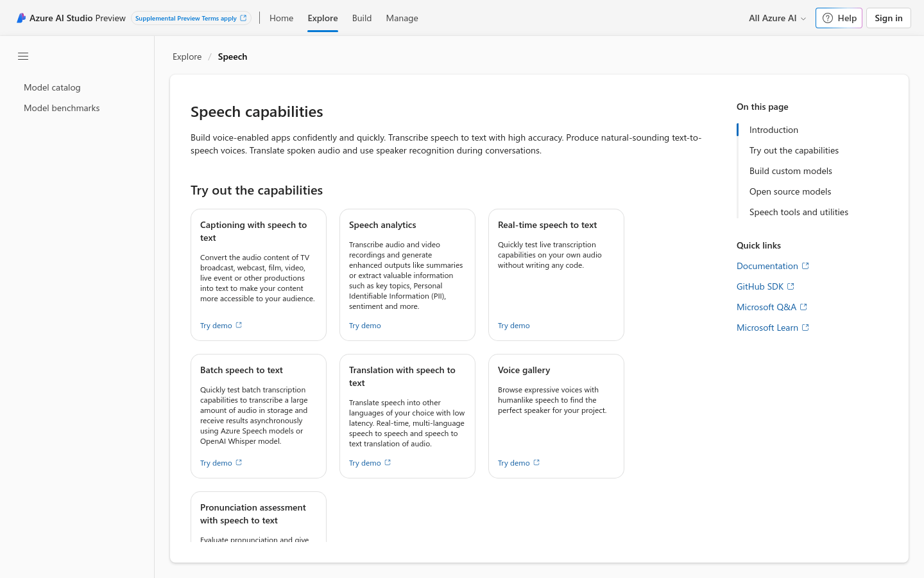Click external link icon beside Microsoft Q&A
The height and width of the screenshot is (578, 924).
pyautogui.click(x=803, y=307)
